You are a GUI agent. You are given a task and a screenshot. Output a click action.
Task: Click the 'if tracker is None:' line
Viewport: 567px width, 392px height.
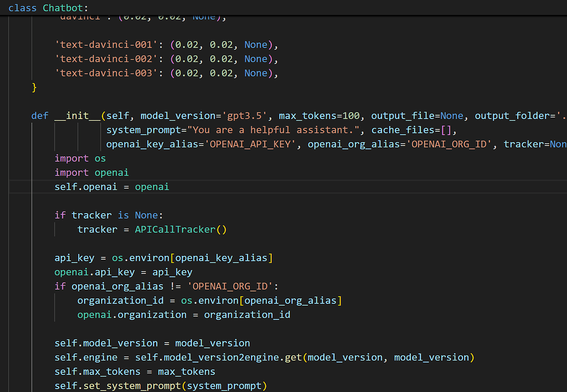click(x=109, y=215)
